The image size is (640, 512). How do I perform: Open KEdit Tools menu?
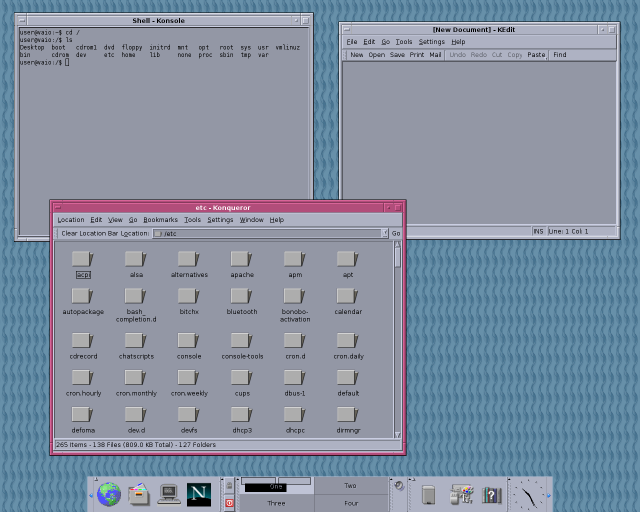tap(404, 42)
